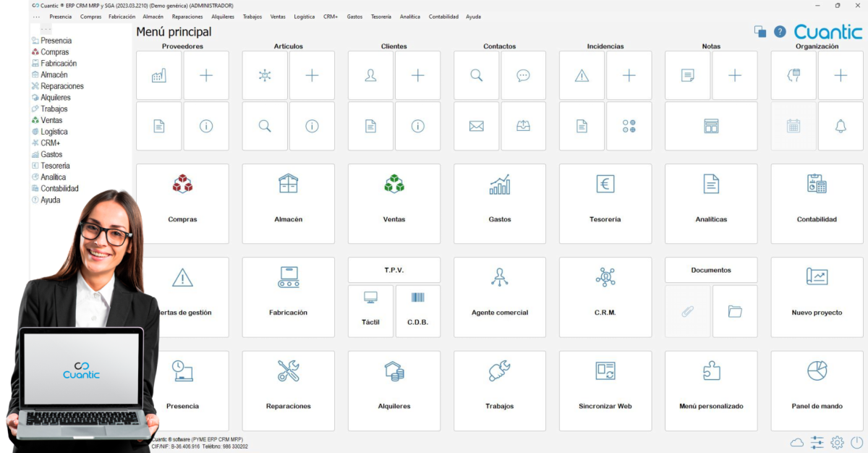Click the cloud icon in status bar
This screenshot has width=868, height=453.
(797, 442)
